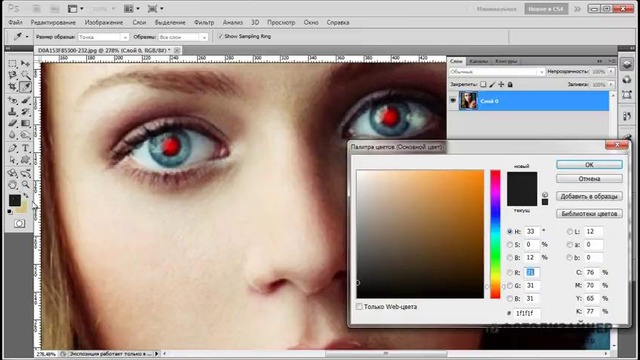Switch to the Каналы tab
This screenshot has height=360, width=640.
[x=478, y=61]
